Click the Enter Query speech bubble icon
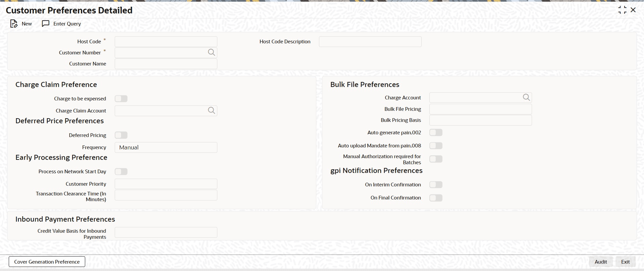The image size is (644, 271). (46, 24)
